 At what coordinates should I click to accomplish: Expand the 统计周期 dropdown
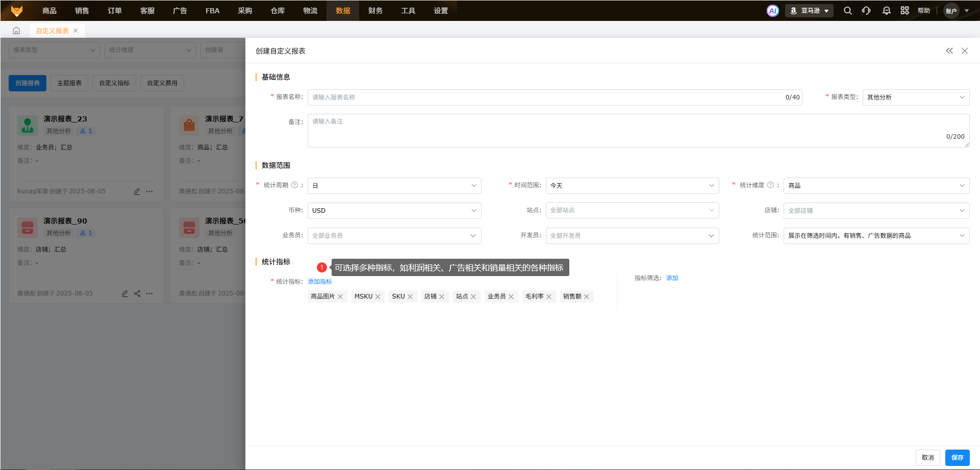coord(394,186)
